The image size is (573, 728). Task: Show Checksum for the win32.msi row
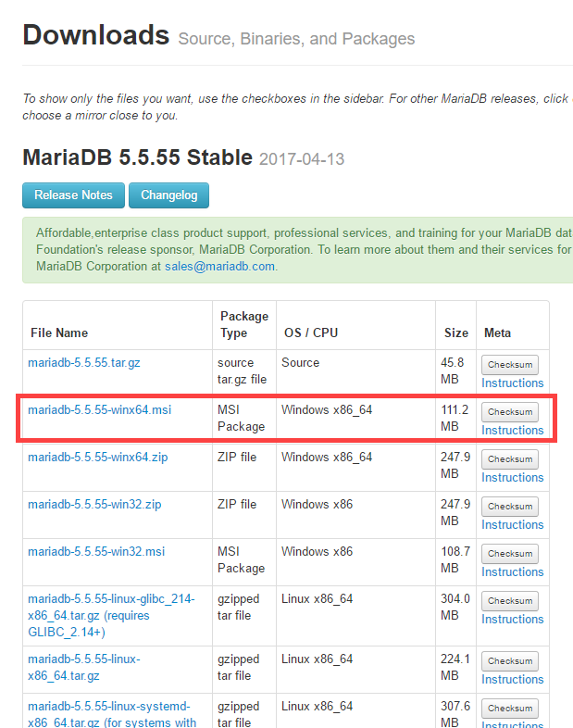coord(510,554)
